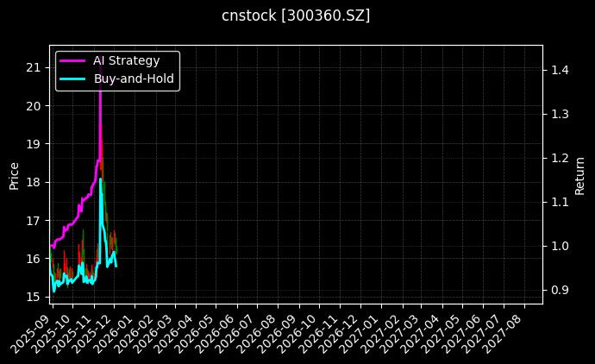Screen dimensions: 595x364
Task: Click the 2026-03 date tick label
Action: (x=157, y=331)
